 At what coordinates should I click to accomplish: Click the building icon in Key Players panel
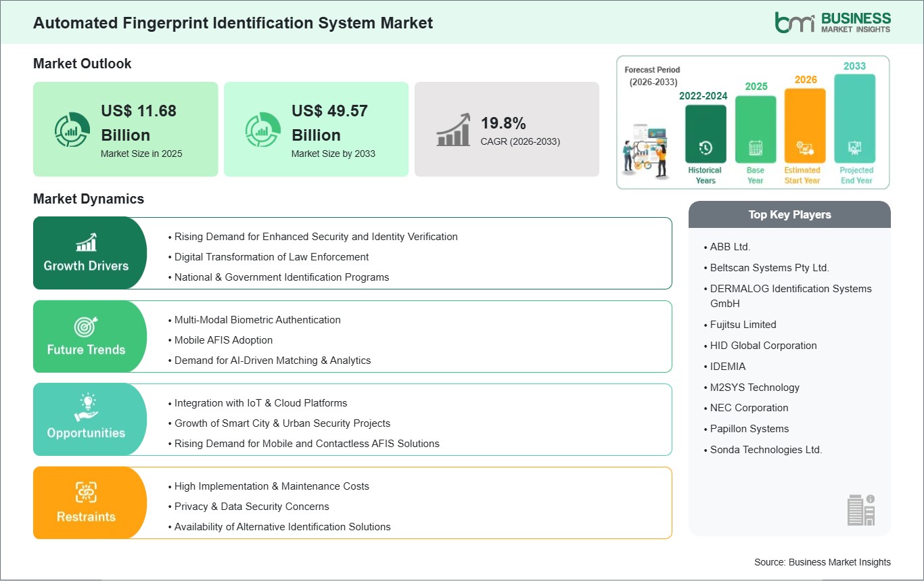pyautogui.click(x=861, y=509)
